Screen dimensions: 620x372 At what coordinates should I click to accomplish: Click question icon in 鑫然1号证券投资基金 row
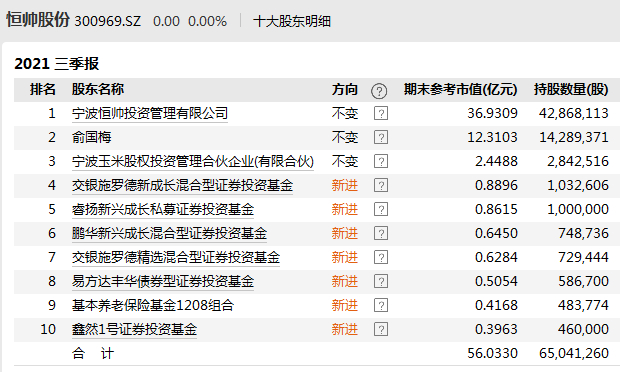(381, 329)
